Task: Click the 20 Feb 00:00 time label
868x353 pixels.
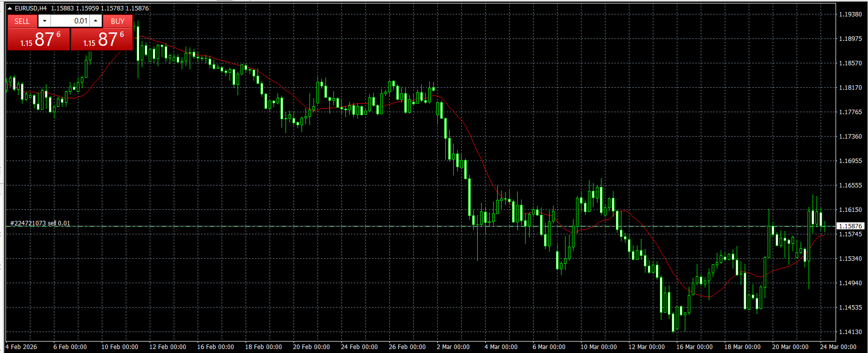Action: (x=311, y=347)
